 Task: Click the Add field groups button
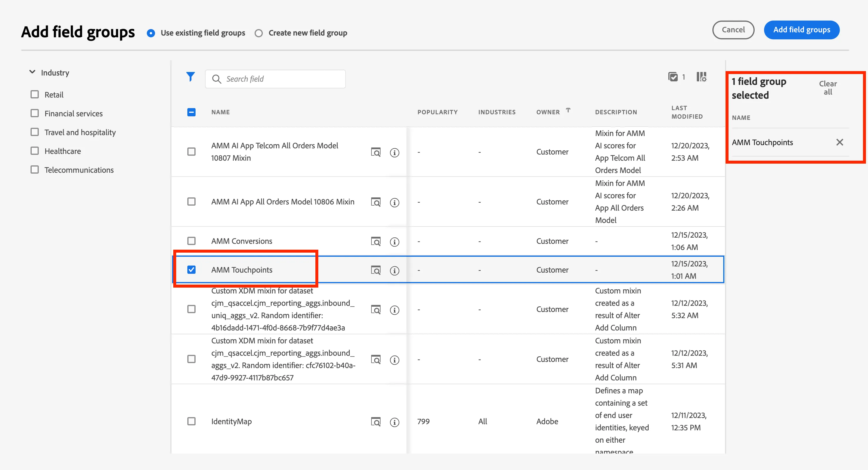(802, 30)
